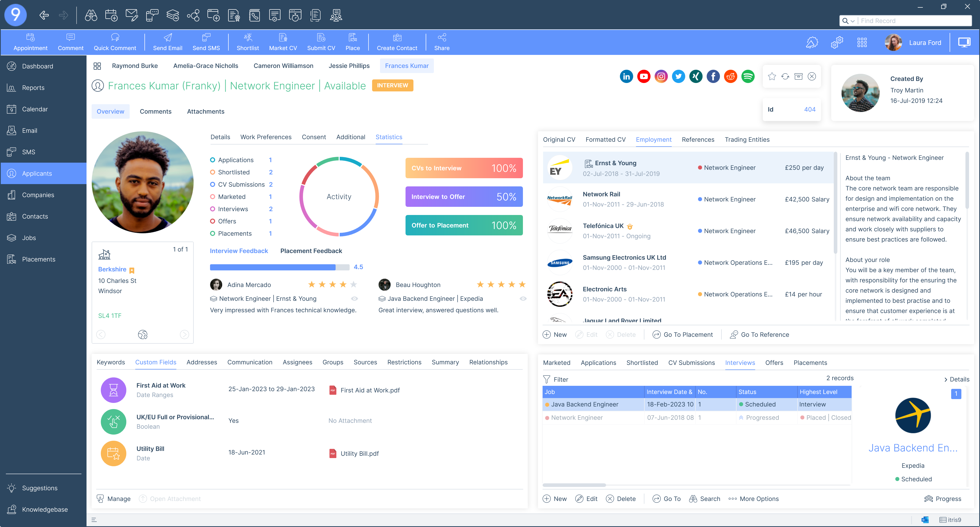Screen dimensions: 980x527
Task: Toggle the Marketed legend marker in Statistics
Action: [213, 197]
